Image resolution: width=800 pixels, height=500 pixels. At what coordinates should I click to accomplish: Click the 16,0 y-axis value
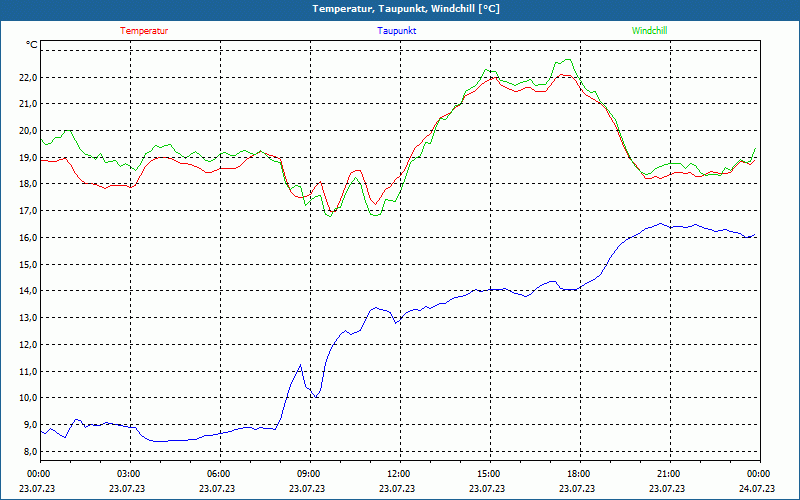[29, 237]
